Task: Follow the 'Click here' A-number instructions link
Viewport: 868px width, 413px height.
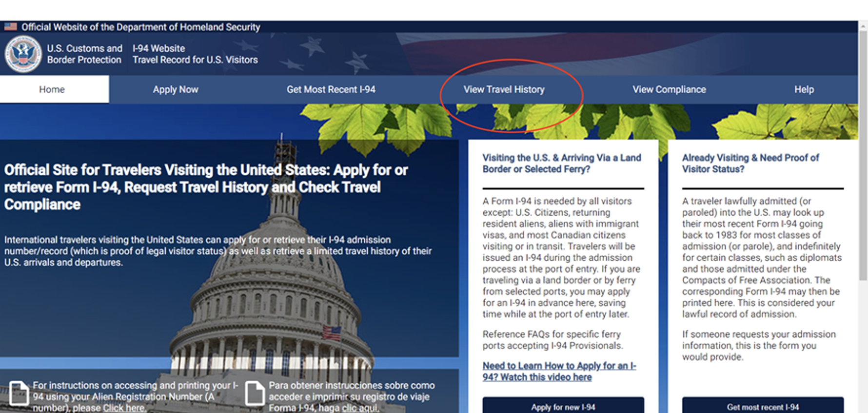Action: pos(123,408)
